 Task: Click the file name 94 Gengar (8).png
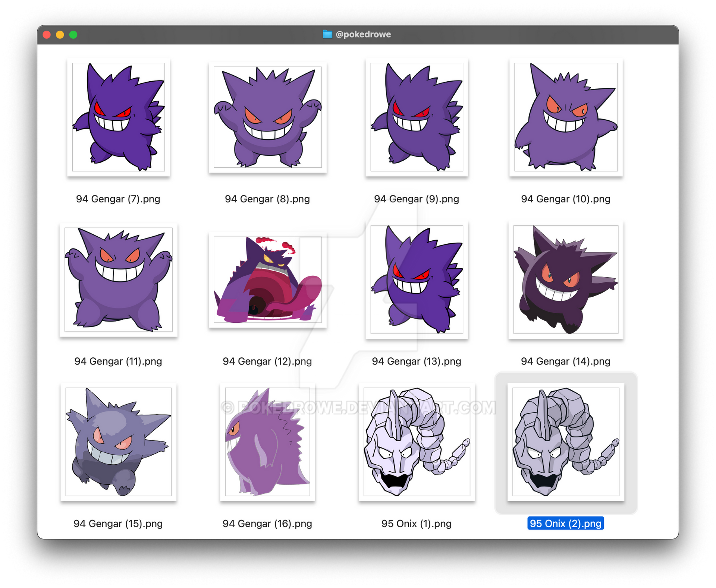click(267, 199)
